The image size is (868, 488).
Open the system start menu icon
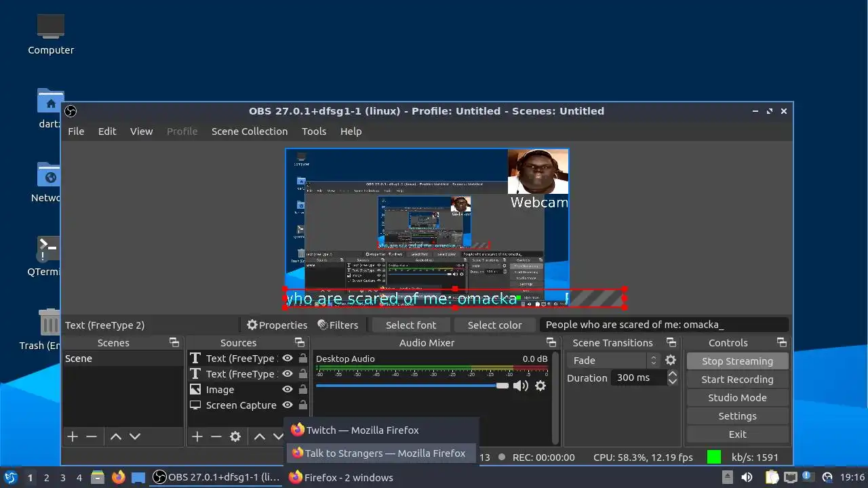[x=10, y=477]
